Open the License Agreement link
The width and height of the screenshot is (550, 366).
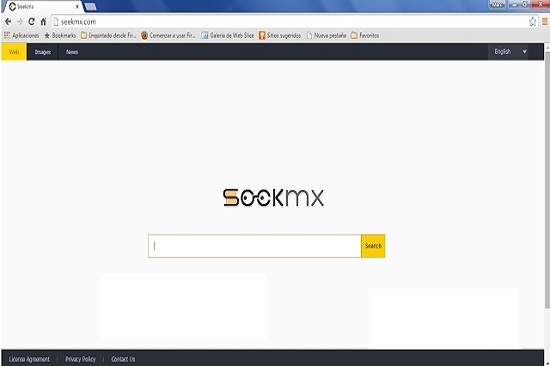[x=29, y=359]
